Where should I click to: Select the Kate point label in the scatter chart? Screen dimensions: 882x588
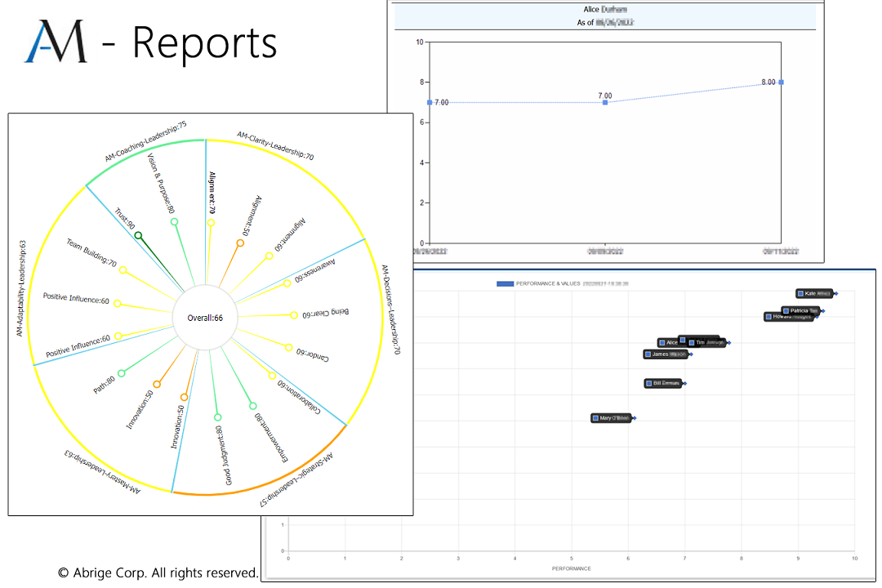pos(815,293)
